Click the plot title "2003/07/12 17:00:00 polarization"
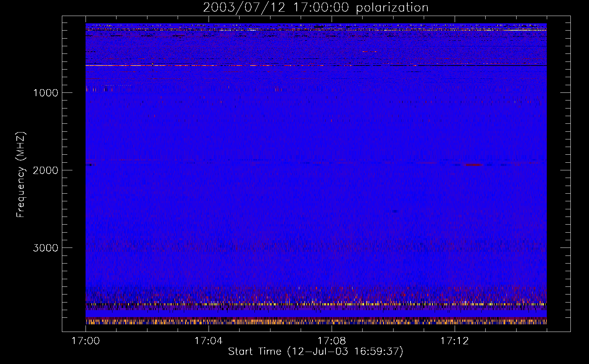 click(x=316, y=8)
